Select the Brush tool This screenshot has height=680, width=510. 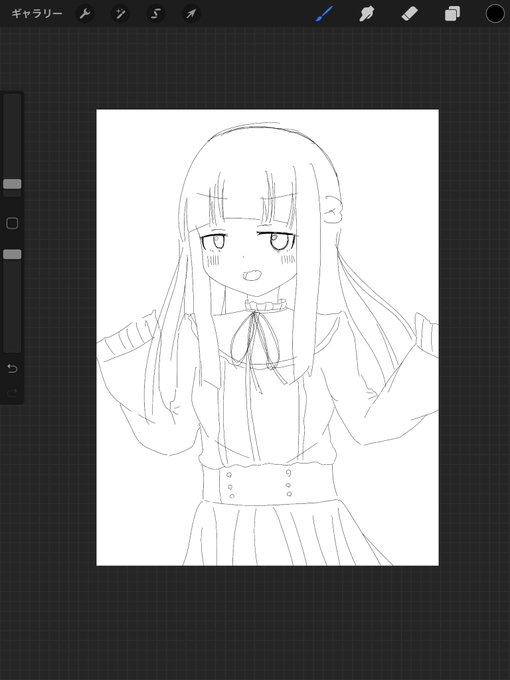[x=324, y=14]
